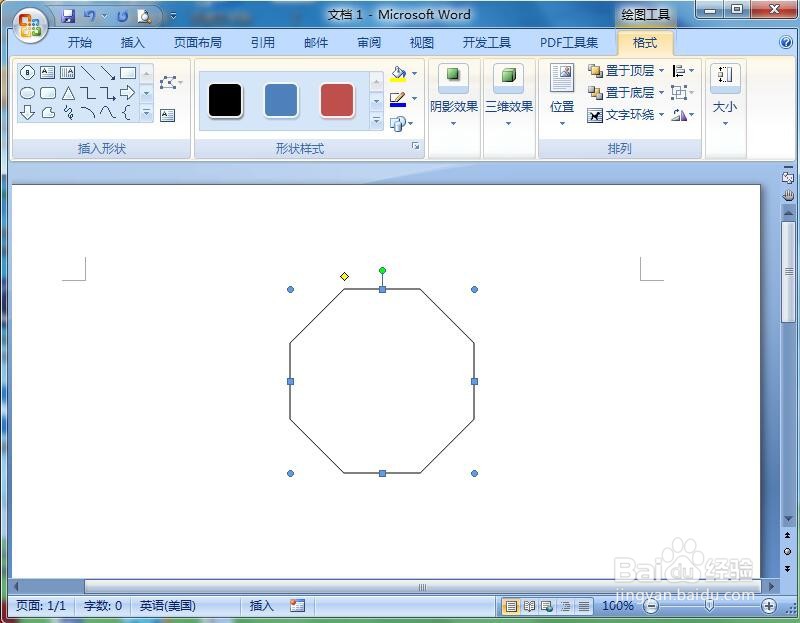Viewport: 800px width, 623px height.
Task: Click the 置于顶层 bring to front button
Action: click(621, 70)
